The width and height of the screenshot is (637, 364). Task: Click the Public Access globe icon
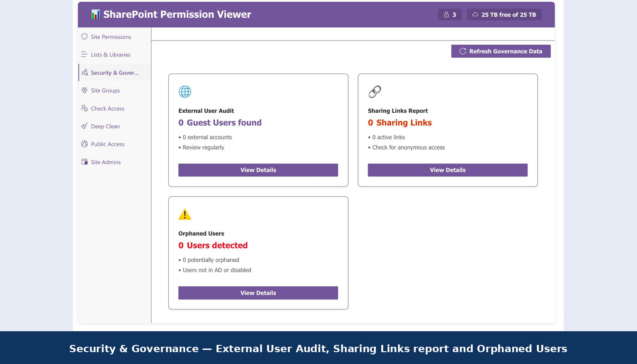pyautogui.click(x=84, y=144)
